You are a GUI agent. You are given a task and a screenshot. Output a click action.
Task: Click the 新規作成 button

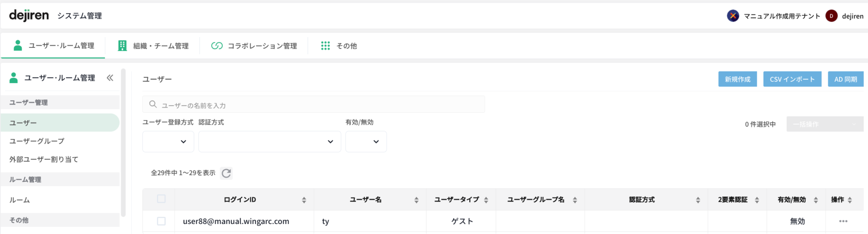click(x=737, y=79)
